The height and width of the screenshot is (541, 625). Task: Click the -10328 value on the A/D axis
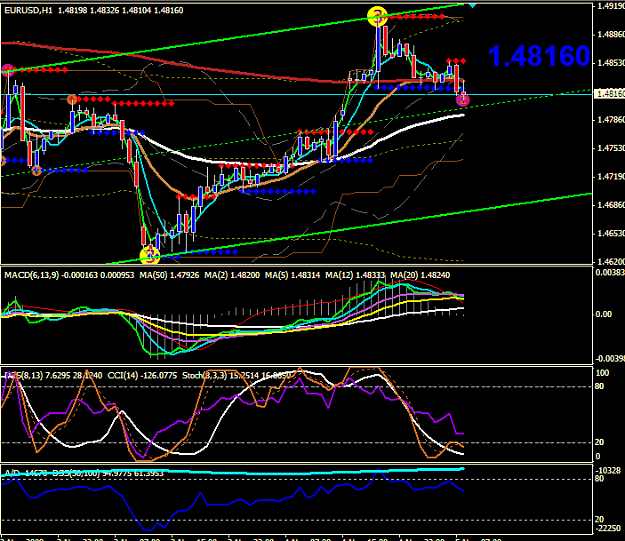click(607, 471)
